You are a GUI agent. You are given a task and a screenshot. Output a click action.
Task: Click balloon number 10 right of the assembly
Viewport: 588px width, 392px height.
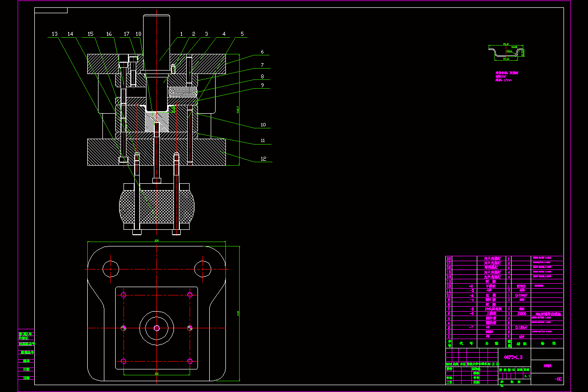tap(263, 125)
